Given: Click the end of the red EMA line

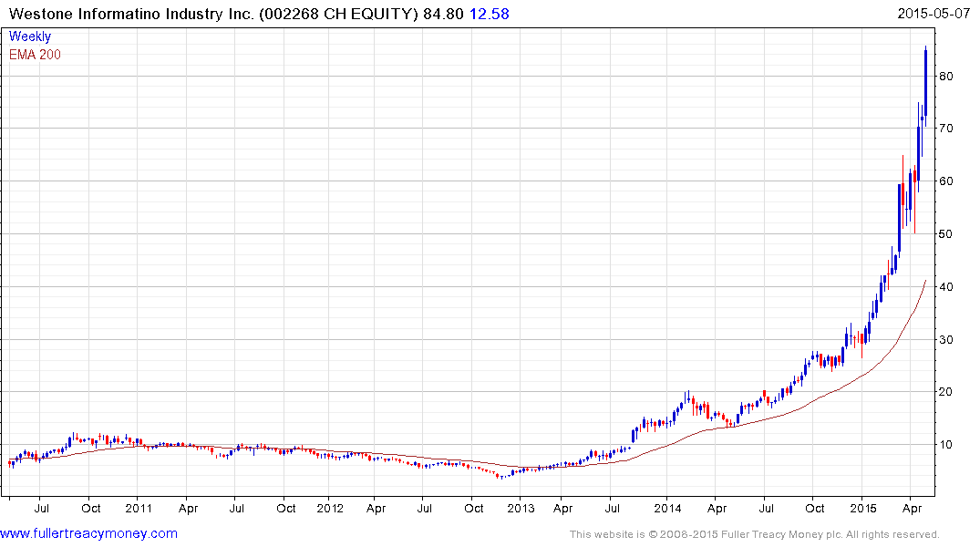Looking at the screenshot, I should [925, 281].
